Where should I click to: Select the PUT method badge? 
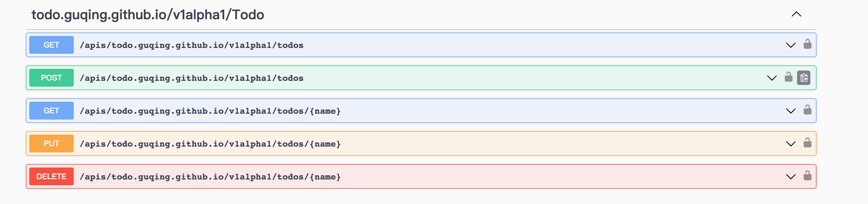click(51, 143)
